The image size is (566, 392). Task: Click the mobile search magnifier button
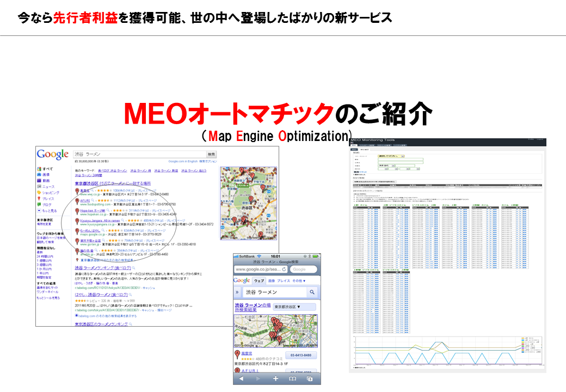312,293
